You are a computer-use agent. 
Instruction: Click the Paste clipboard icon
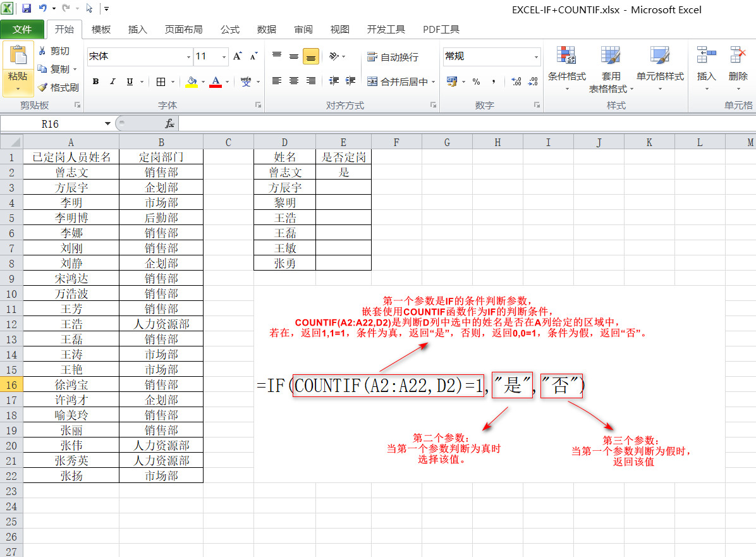click(18, 55)
